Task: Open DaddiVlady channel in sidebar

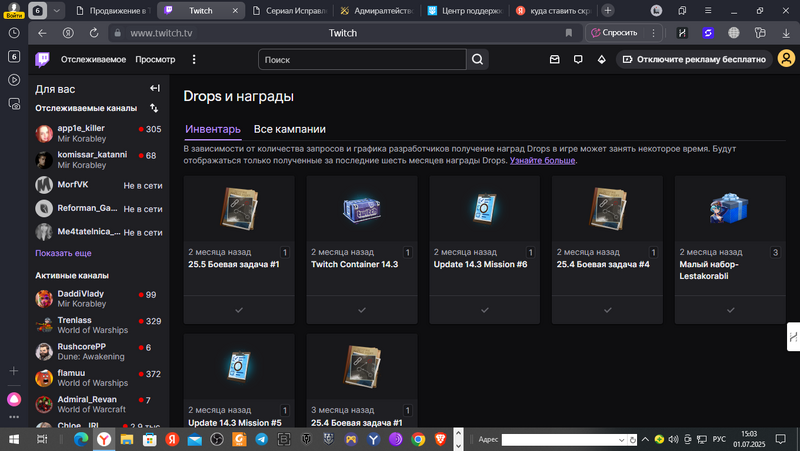Action: (x=98, y=298)
